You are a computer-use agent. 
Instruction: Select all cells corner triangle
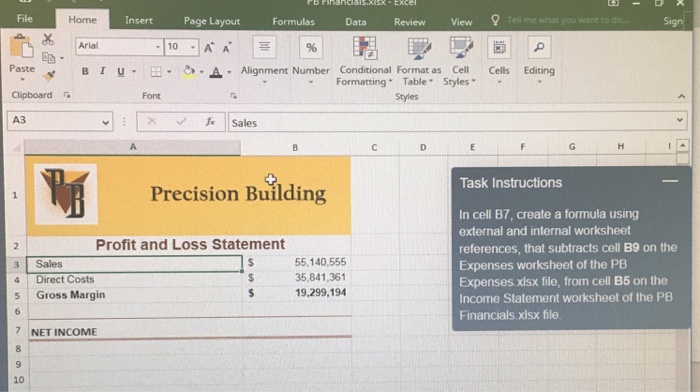tap(16, 147)
